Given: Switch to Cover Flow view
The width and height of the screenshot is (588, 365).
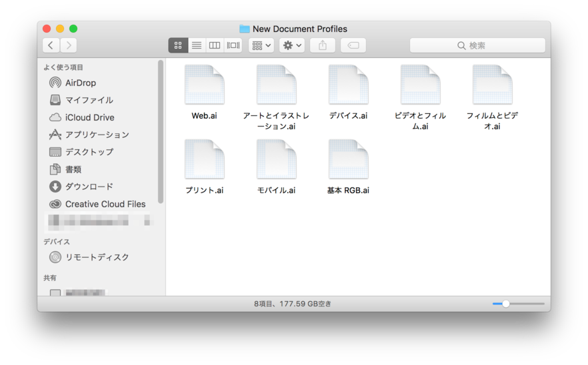Looking at the screenshot, I should [x=233, y=45].
